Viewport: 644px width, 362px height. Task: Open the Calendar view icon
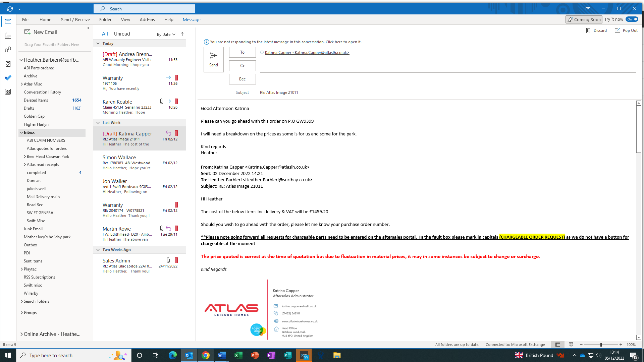8,36
